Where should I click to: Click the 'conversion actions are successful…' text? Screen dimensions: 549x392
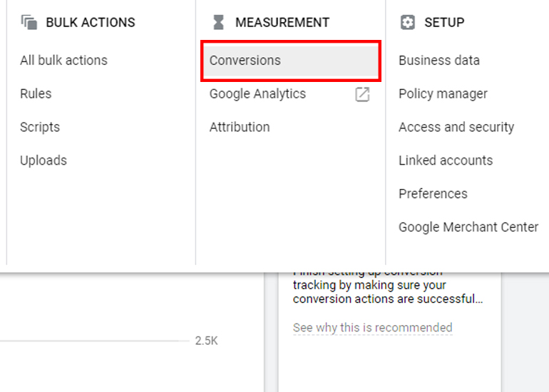click(388, 299)
